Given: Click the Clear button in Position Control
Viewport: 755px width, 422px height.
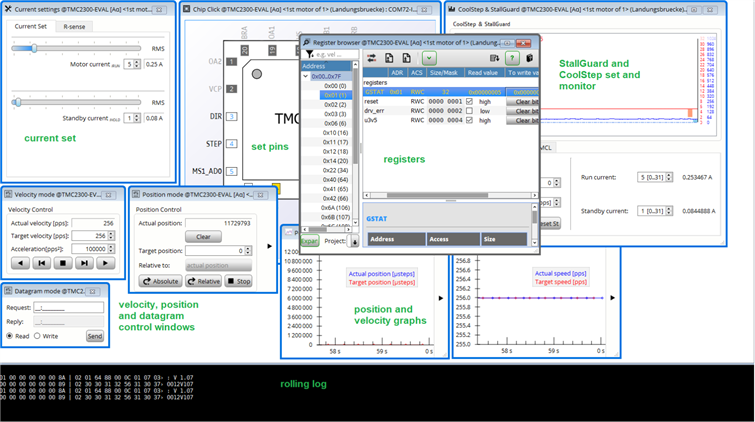Looking at the screenshot, I should click(x=203, y=237).
